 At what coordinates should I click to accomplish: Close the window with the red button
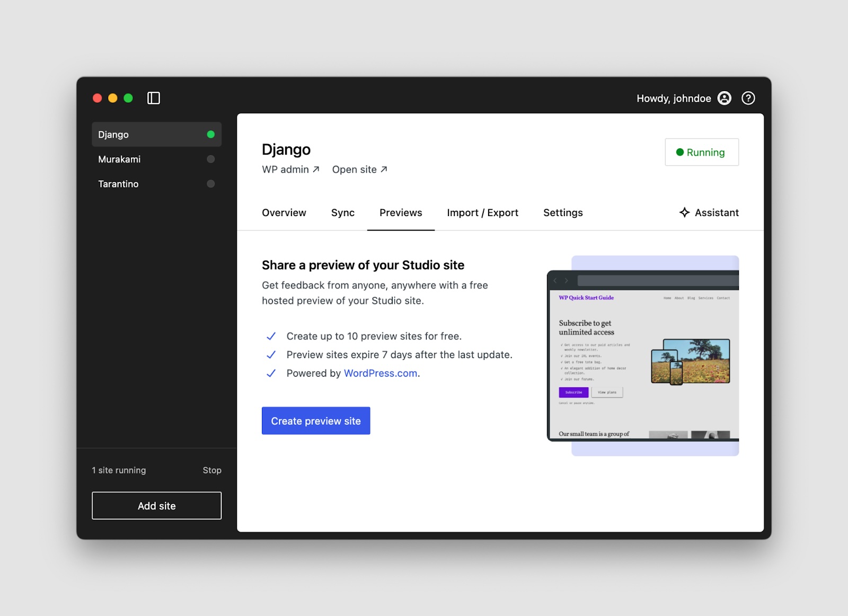tap(97, 98)
